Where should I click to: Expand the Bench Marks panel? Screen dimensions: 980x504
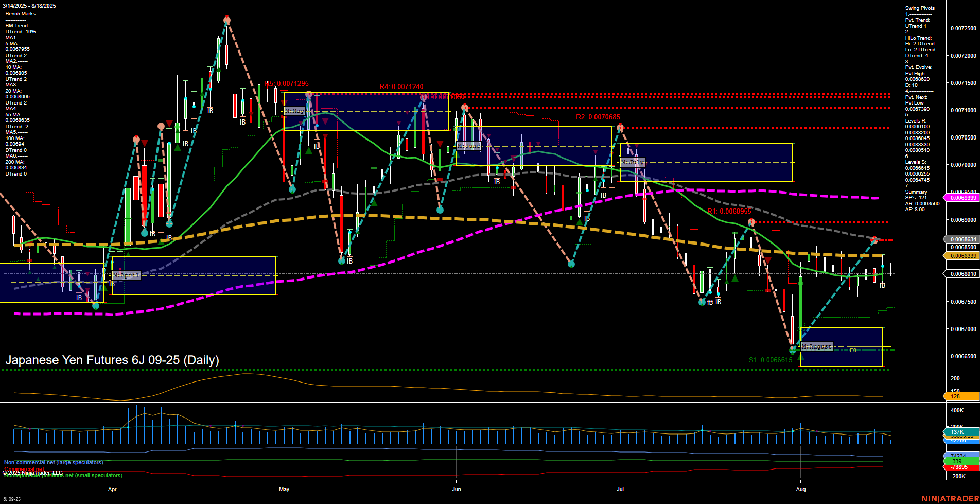[21, 13]
